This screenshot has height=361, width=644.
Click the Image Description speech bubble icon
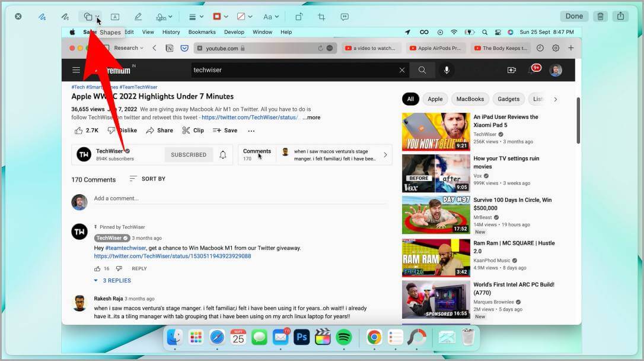tap(345, 17)
